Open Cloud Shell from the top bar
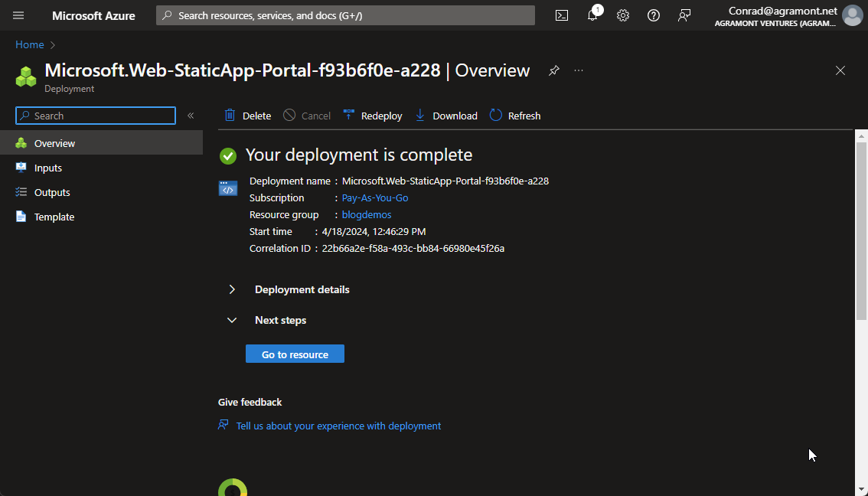 click(x=561, y=15)
